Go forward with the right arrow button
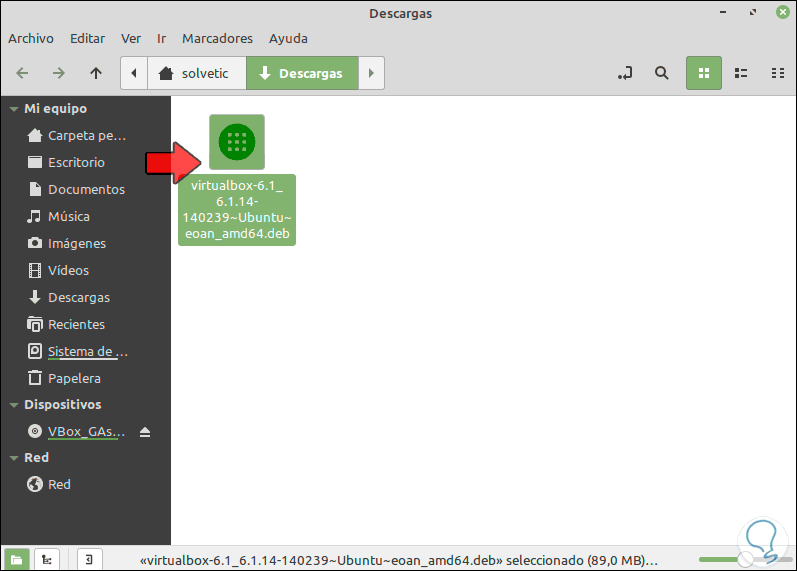The width and height of the screenshot is (797, 571). pyautogui.click(x=59, y=73)
